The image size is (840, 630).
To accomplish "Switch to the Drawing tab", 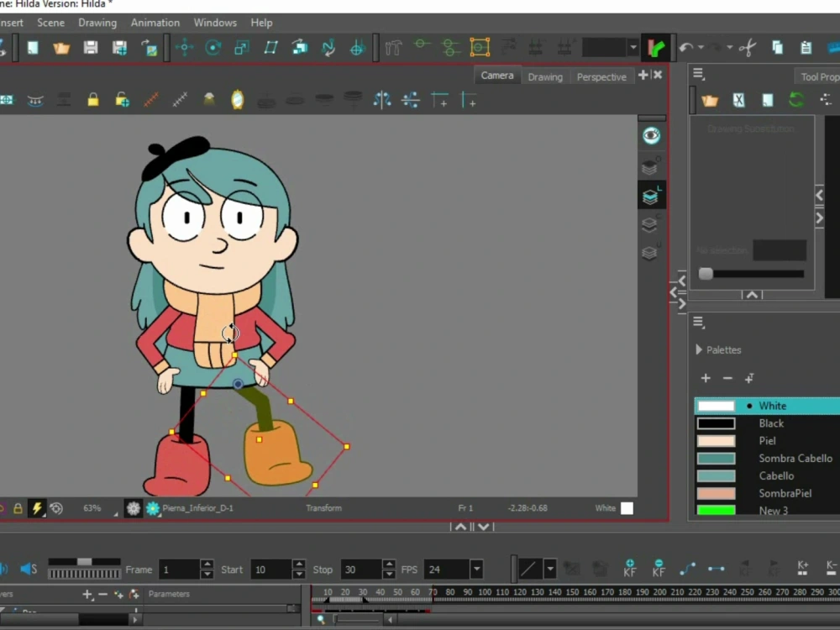I will (x=545, y=76).
